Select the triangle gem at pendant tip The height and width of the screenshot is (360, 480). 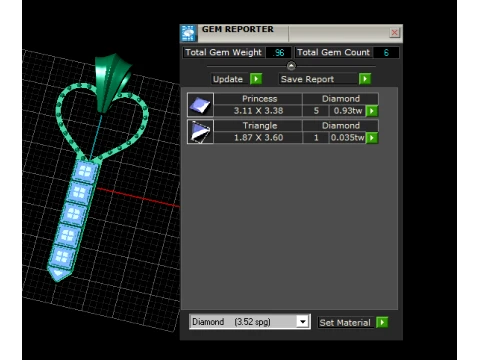click(59, 273)
